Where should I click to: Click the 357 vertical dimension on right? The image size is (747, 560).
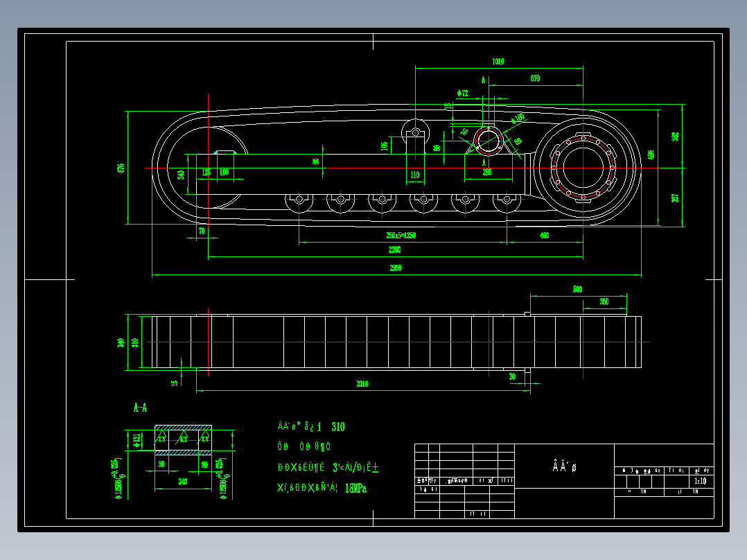pos(675,198)
